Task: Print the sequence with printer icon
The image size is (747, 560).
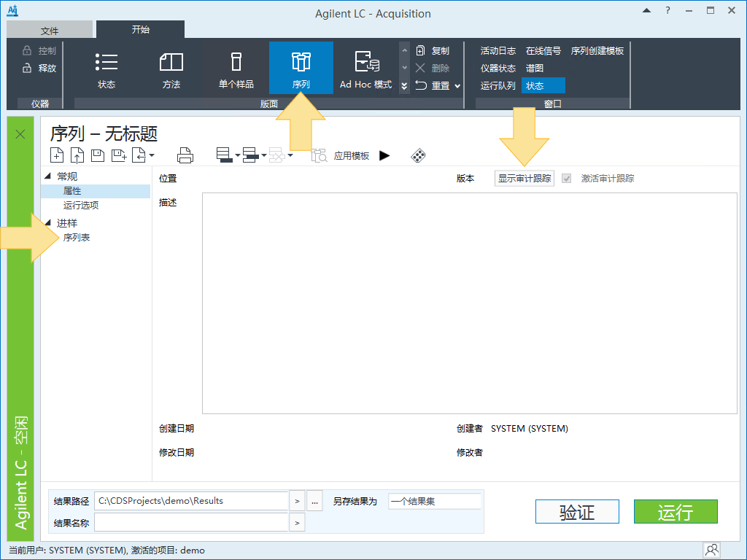Action: (185, 155)
